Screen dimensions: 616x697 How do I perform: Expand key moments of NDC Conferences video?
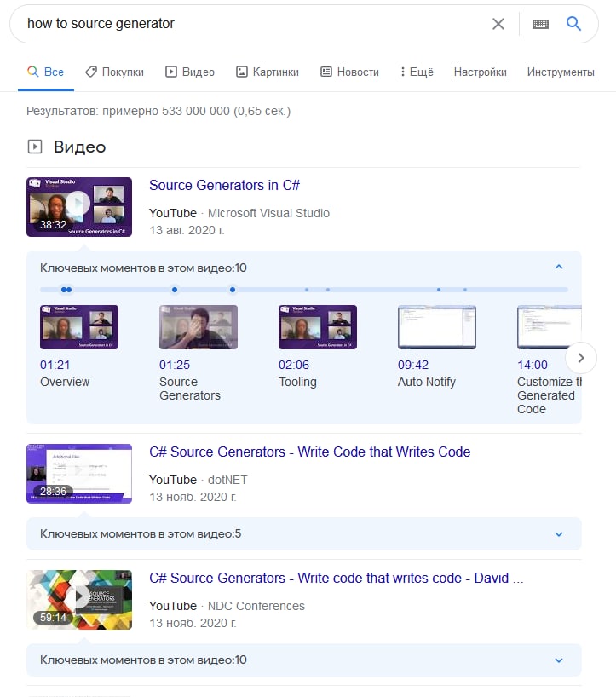pos(304,660)
